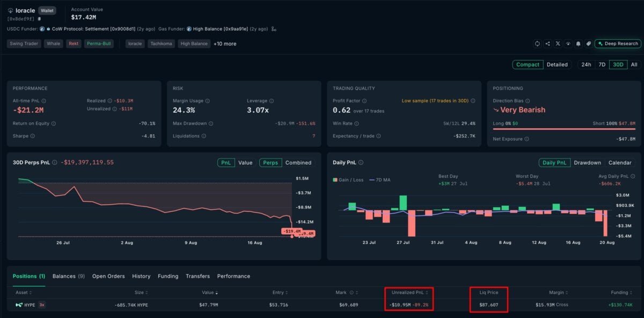The image size is (644, 318).
Task: Click the tag label icon
Action: pos(588,44)
